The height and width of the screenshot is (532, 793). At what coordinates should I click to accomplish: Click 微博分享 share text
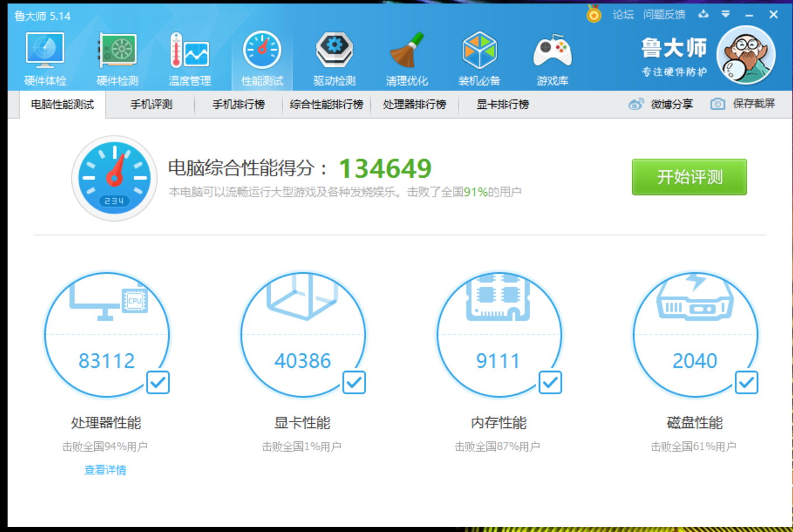tap(672, 104)
